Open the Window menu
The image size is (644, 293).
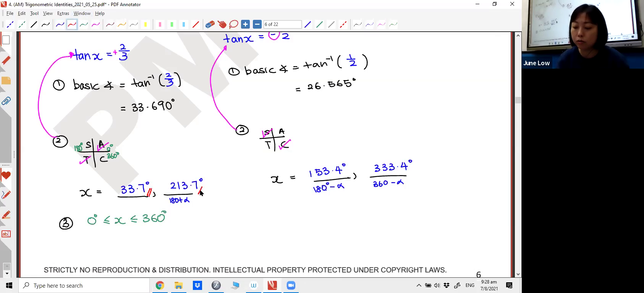(x=82, y=13)
